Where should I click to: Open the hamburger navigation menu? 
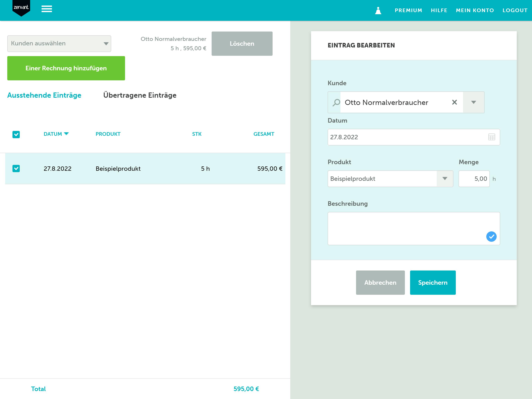47,9
